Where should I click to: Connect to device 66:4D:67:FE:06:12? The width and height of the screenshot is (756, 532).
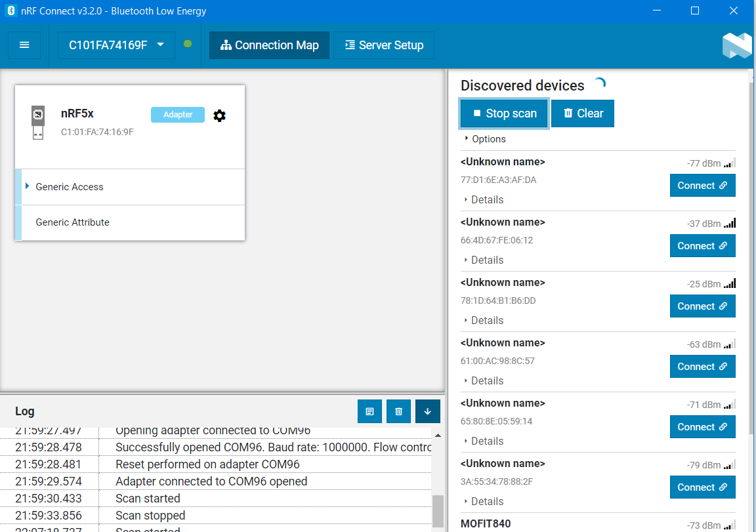pos(702,246)
